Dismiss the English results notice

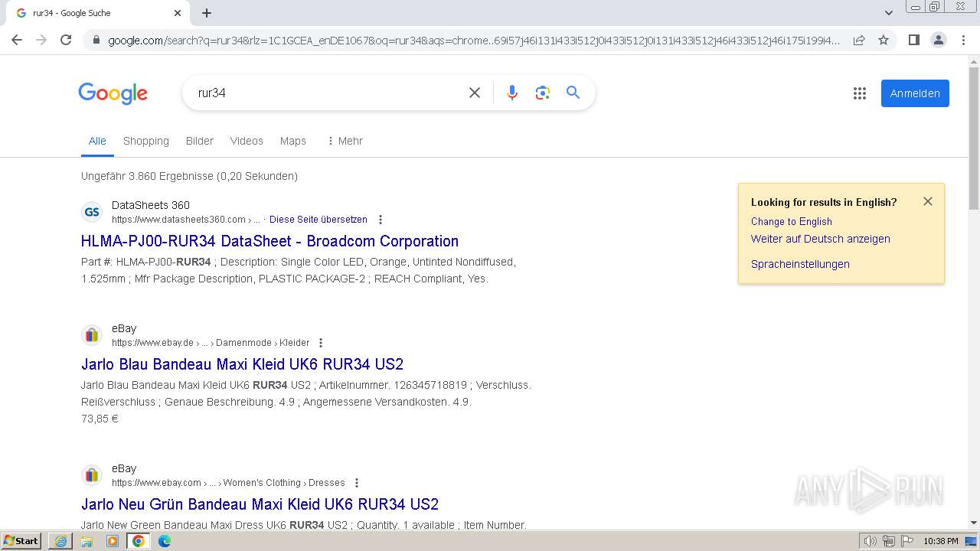tap(928, 201)
